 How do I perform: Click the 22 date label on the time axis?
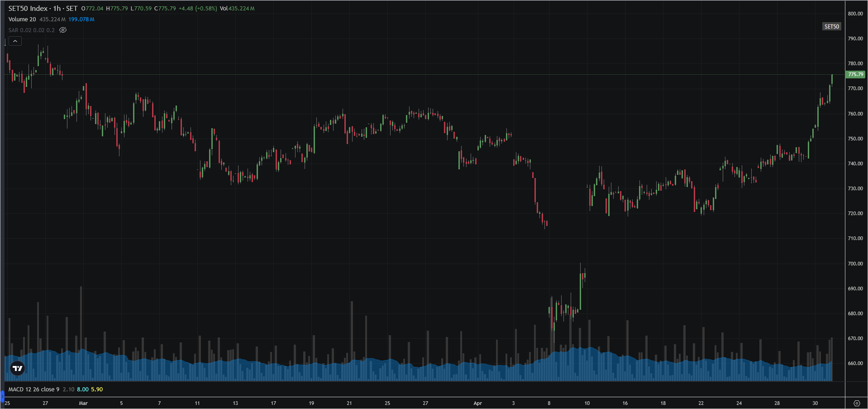[701, 403]
